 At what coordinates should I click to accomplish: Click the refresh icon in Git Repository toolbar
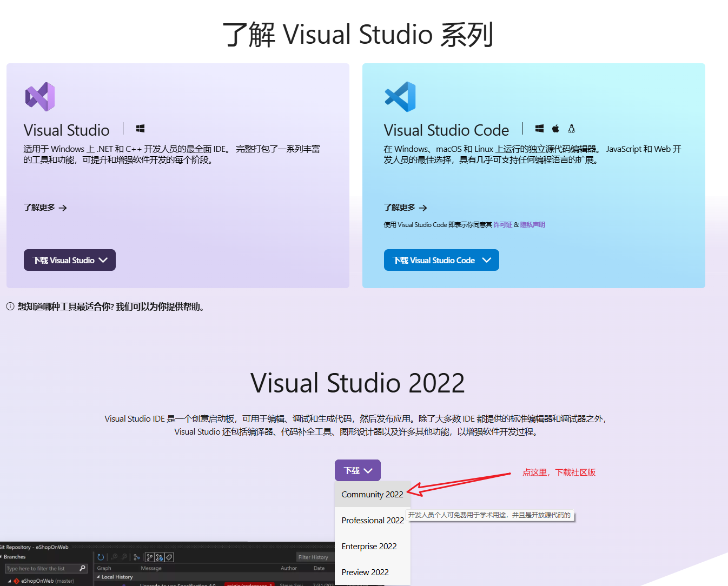(101, 557)
